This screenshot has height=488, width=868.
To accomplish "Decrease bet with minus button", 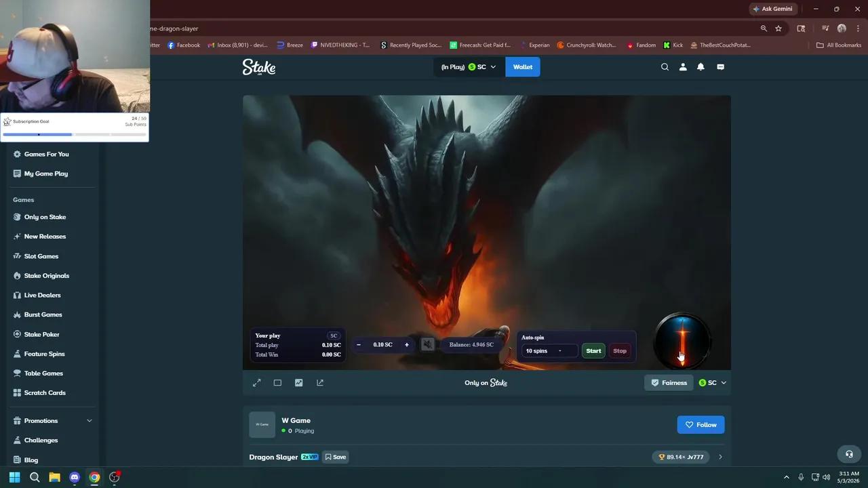I will coord(359,344).
